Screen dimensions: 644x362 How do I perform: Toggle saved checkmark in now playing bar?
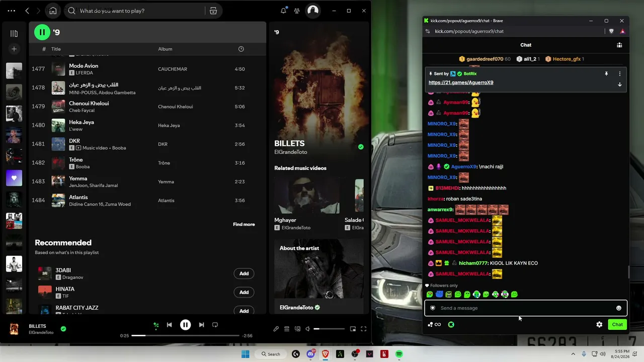pos(63,329)
